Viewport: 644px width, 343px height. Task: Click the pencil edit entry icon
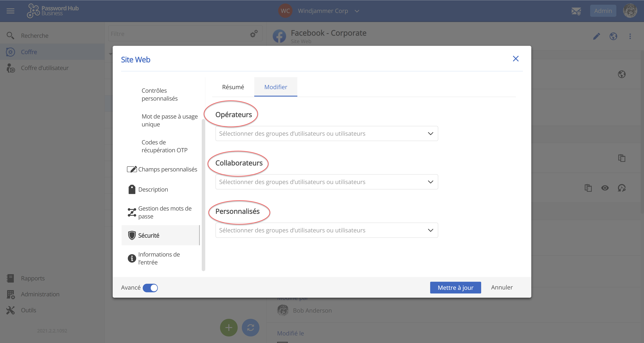coord(597,37)
